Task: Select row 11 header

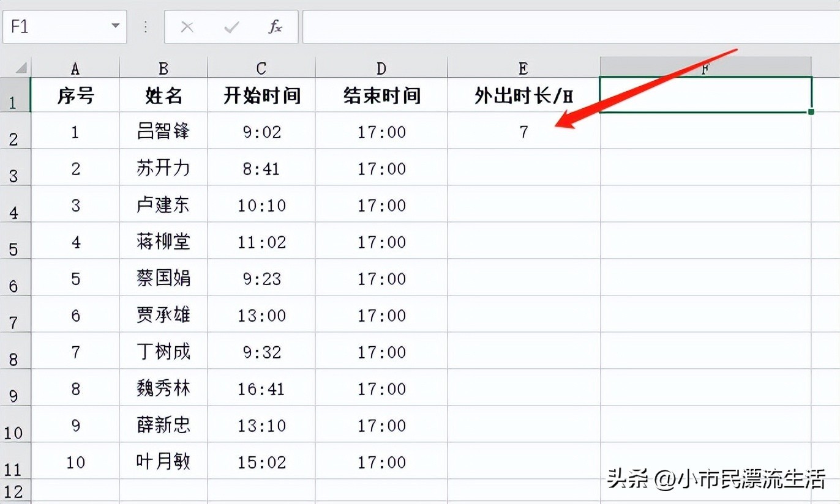Action: (x=15, y=462)
